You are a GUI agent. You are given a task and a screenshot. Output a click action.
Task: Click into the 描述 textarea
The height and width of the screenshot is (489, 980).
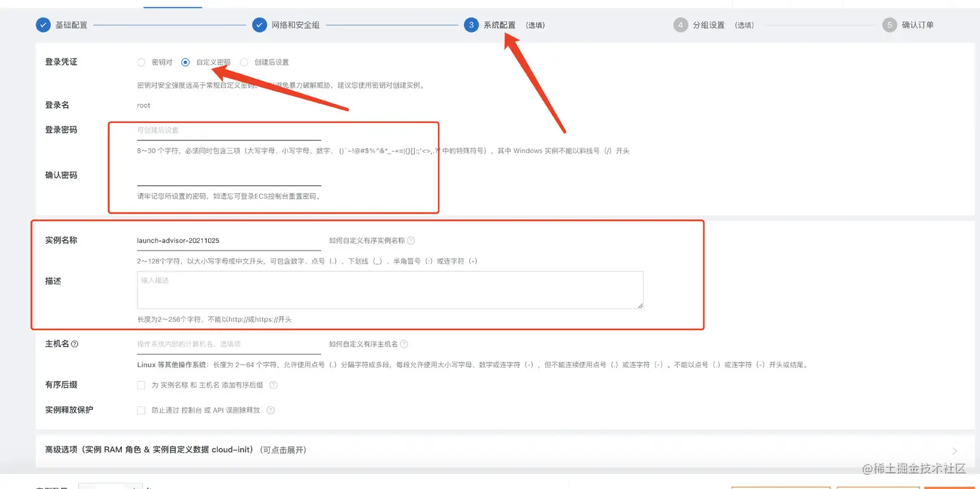390,290
